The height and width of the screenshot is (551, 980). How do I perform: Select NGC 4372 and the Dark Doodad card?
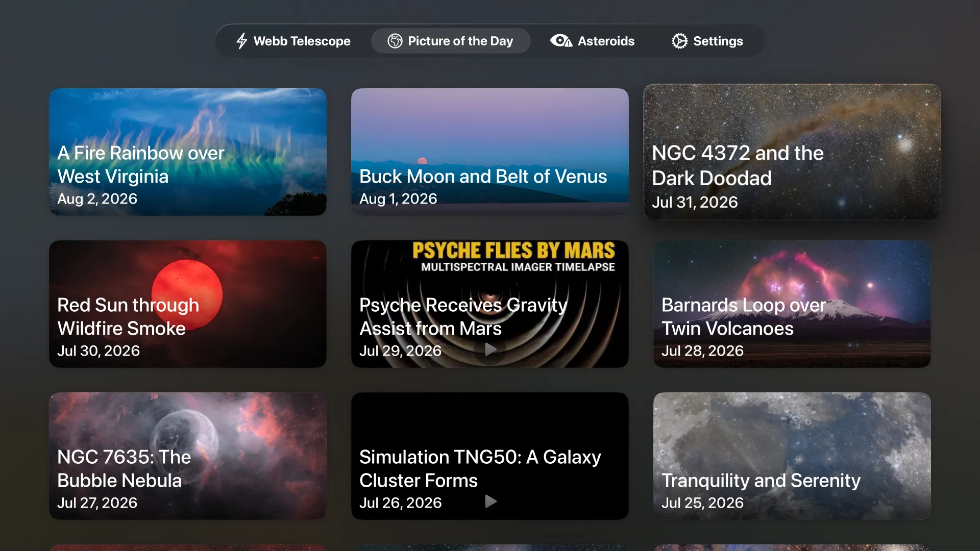click(x=792, y=152)
